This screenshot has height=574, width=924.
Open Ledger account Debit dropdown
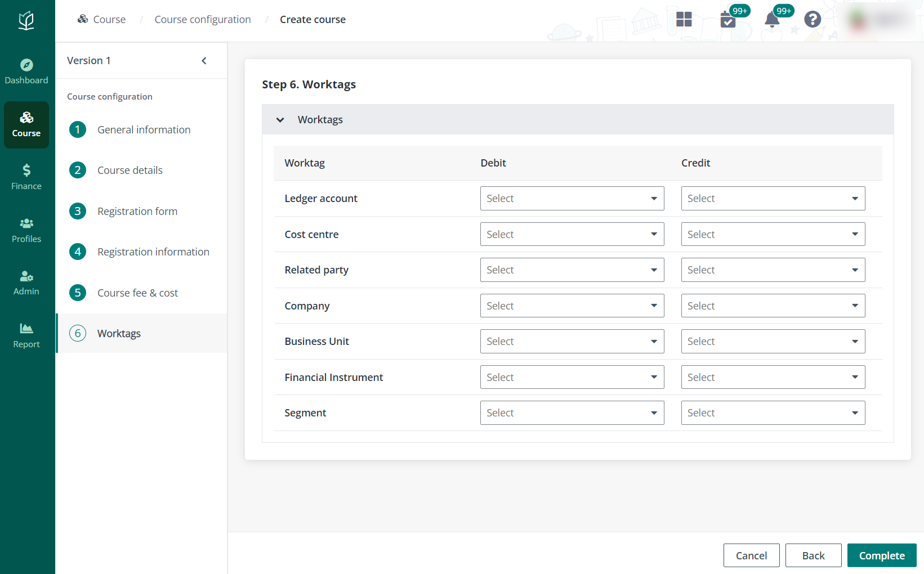pyautogui.click(x=572, y=199)
